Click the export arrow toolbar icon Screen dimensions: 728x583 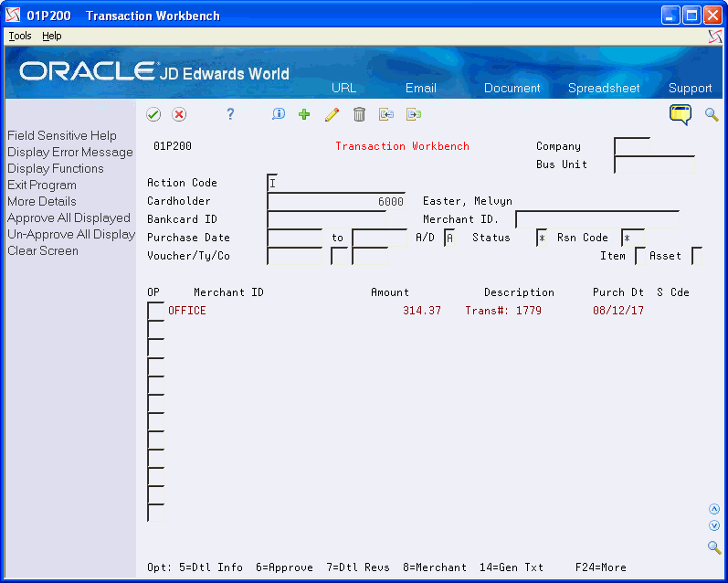coord(413,114)
